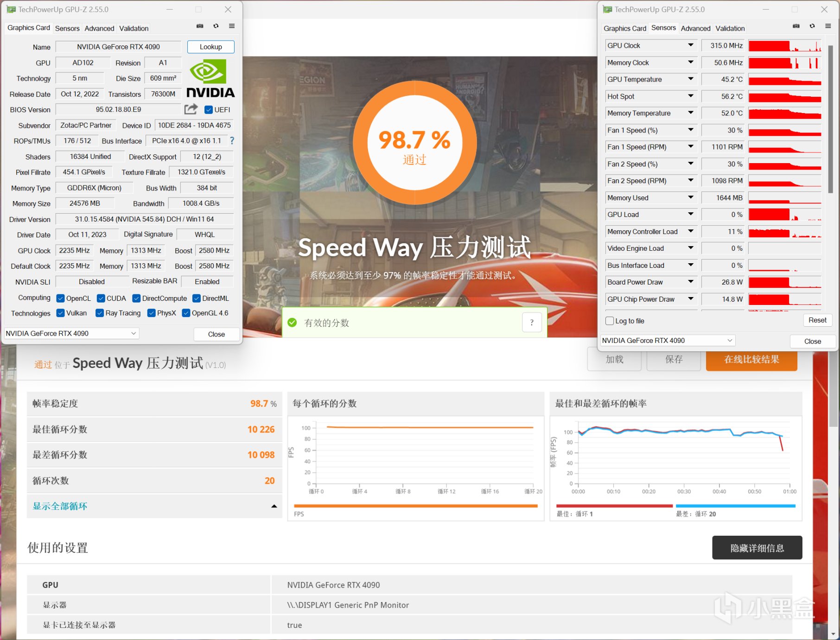Click the question mark button beside valid score
Screen dimensions: 840x640
click(532, 323)
